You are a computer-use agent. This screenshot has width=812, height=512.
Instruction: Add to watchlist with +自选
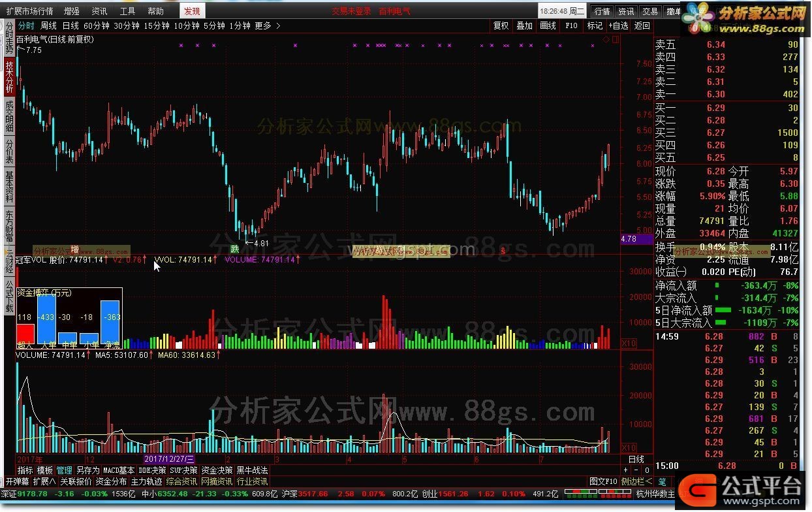point(618,25)
